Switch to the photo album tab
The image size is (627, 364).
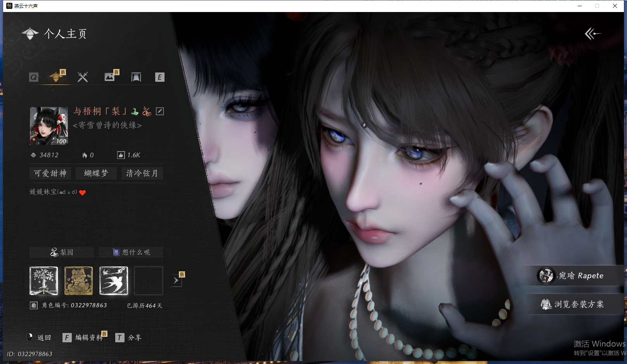pos(109,77)
